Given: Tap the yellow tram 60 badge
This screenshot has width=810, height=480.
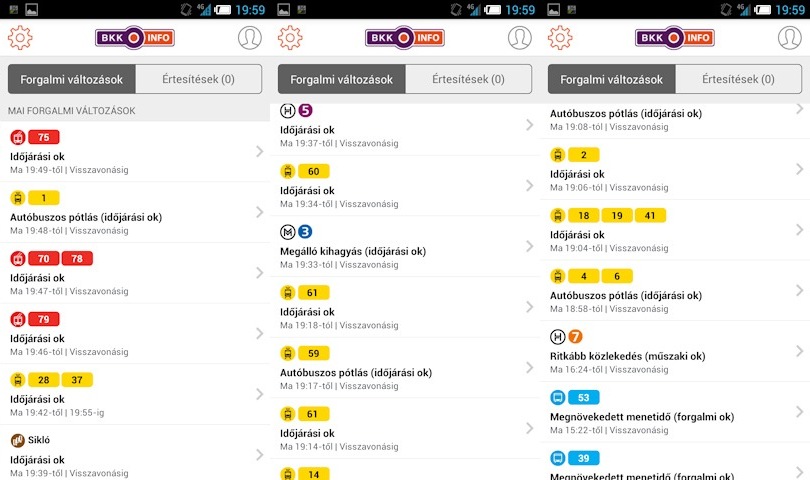Looking at the screenshot, I should [x=314, y=171].
